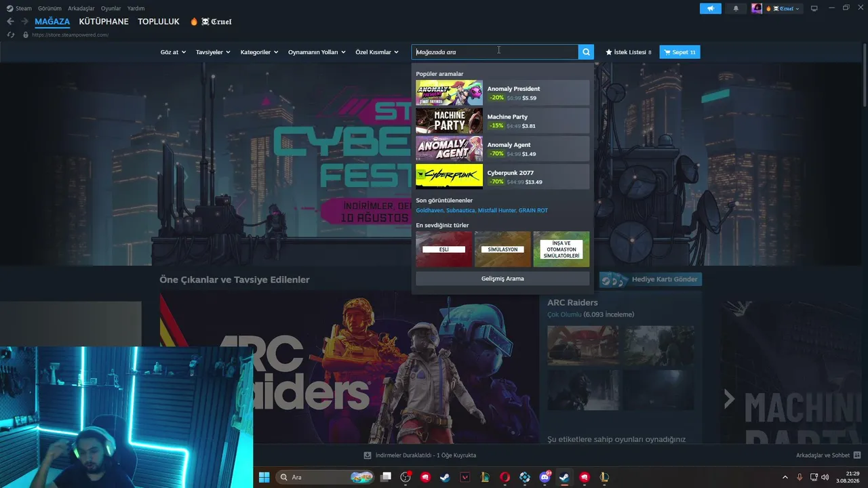
Task: Click the wishlist star icon
Action: [x=609, y=52]
